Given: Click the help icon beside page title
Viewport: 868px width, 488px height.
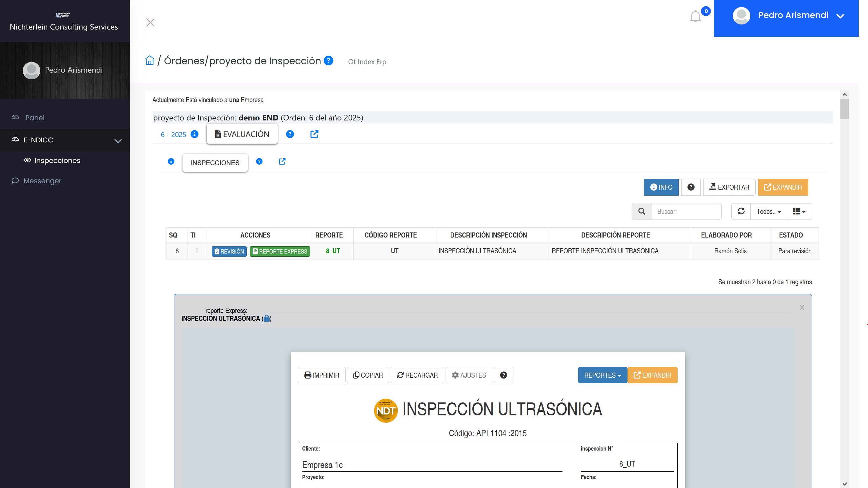Looking at the screenshot, I should click(x=328, y=61).
